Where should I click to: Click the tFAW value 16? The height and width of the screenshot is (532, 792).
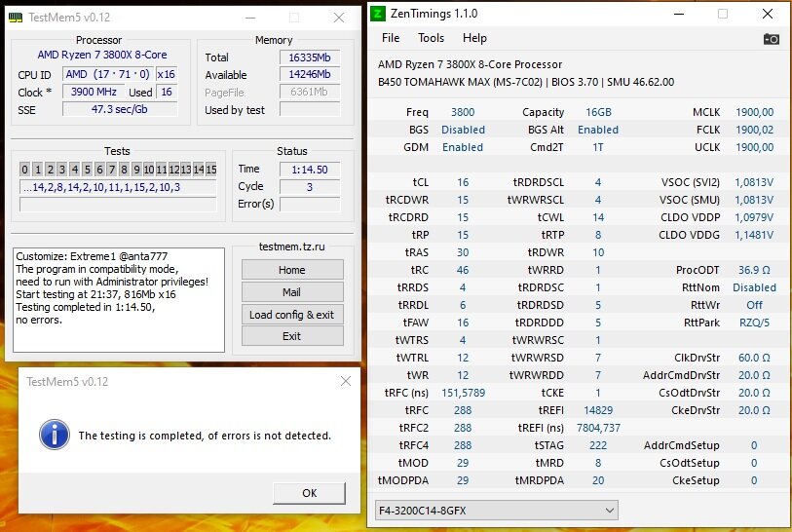463,323
